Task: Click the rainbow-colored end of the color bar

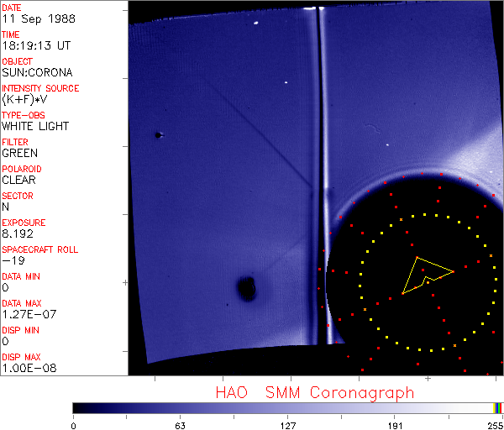Action: click(498, 407)
